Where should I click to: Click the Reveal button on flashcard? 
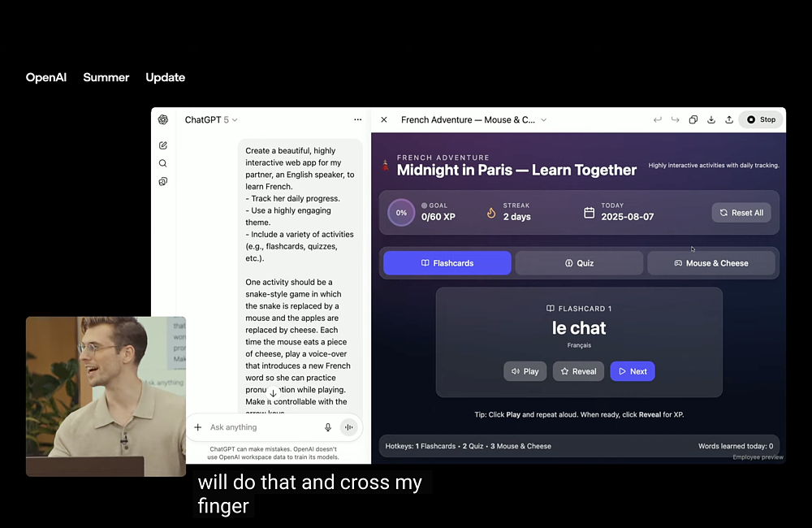(578, 371)
